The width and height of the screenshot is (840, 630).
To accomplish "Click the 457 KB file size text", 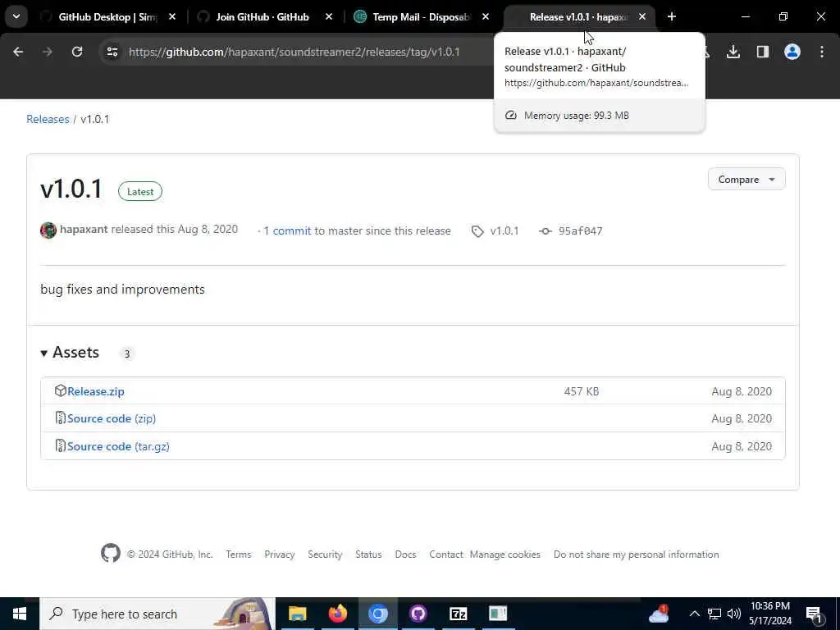I will tap(582, 391).
